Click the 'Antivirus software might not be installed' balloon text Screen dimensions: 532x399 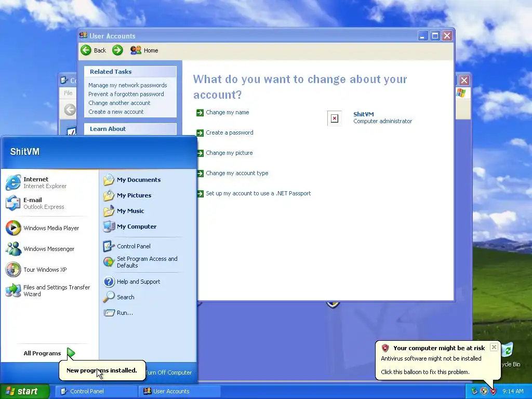[431, 358]
